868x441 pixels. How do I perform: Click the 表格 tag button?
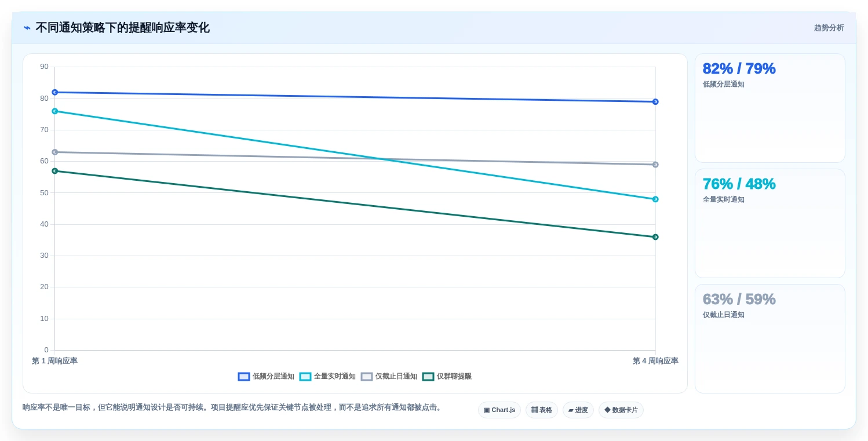pyautogui.click(x=542, y=410)
